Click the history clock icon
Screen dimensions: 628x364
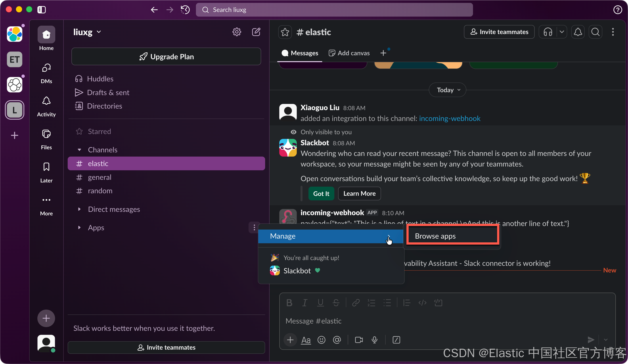[185, 10]
